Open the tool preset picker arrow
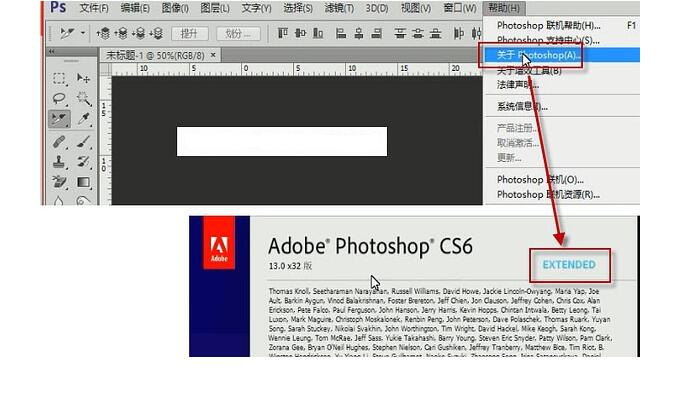The image size is (693, 404). point(83,33)
